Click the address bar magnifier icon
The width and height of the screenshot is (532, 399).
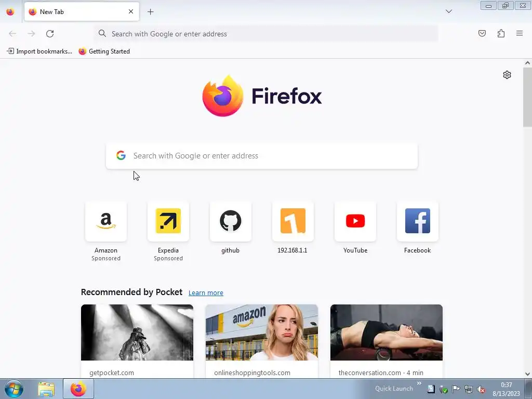click(102, 33)
